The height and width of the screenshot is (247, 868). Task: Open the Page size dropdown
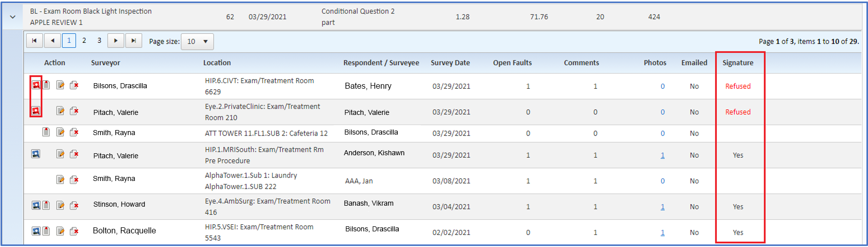point(197,41)
